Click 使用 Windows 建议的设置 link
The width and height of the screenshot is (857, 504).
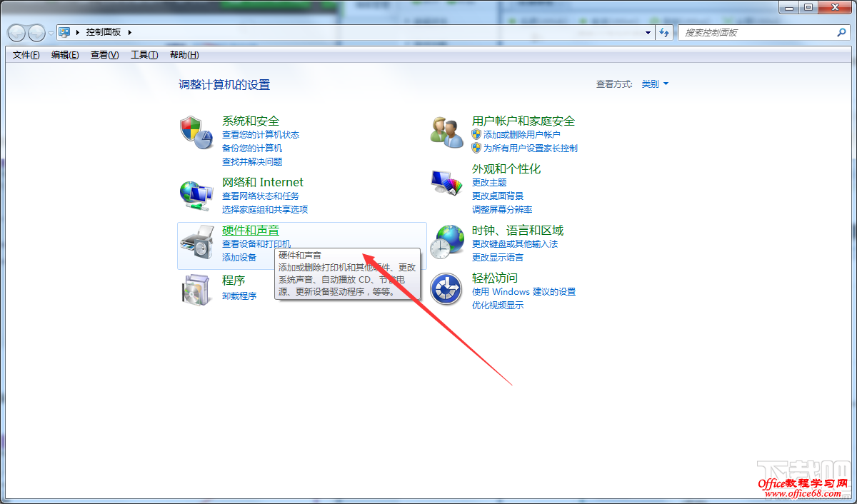(x=523, y=291)
